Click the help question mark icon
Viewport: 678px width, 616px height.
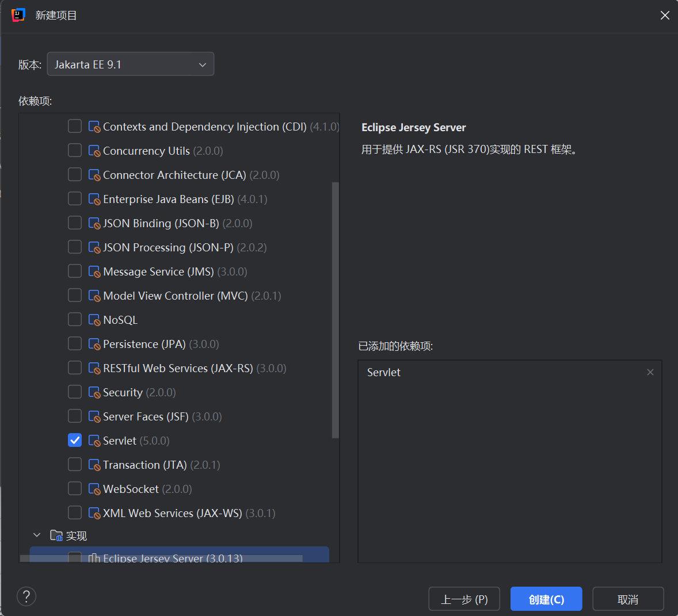(26, 596)
